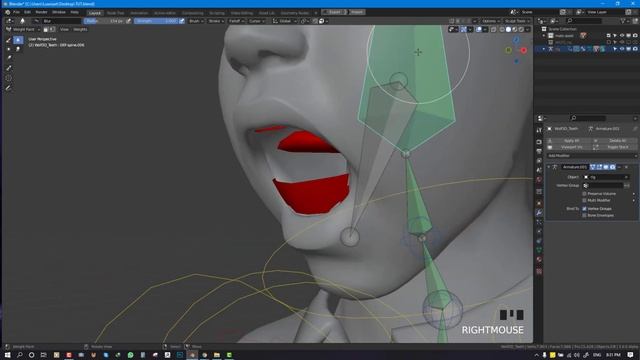Open the Brush settings dropdown

(196, 21)
